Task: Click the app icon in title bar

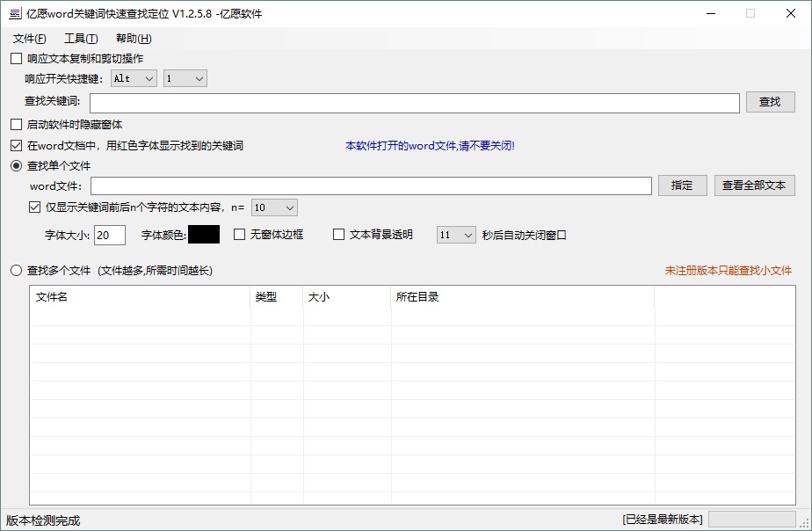Action: point(15,14)
